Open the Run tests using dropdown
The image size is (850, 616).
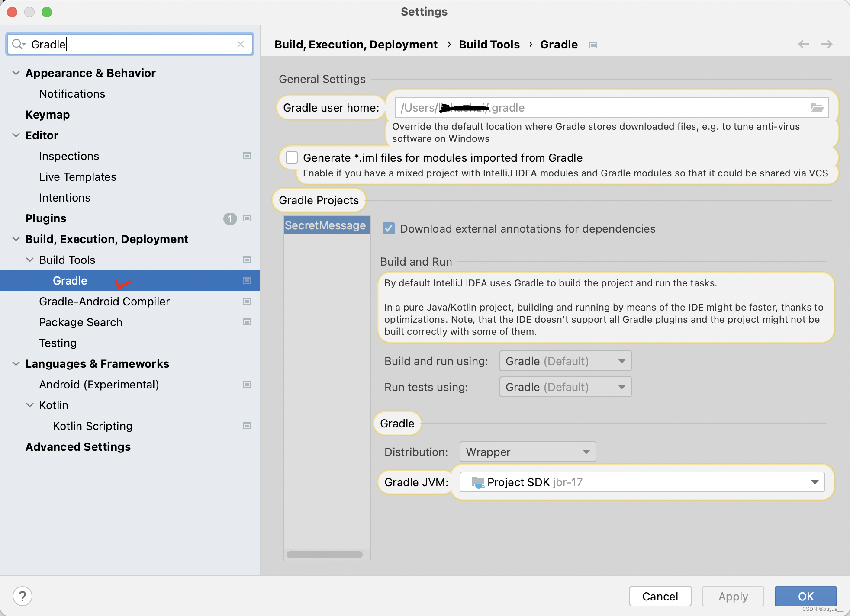tap(564, 387)
